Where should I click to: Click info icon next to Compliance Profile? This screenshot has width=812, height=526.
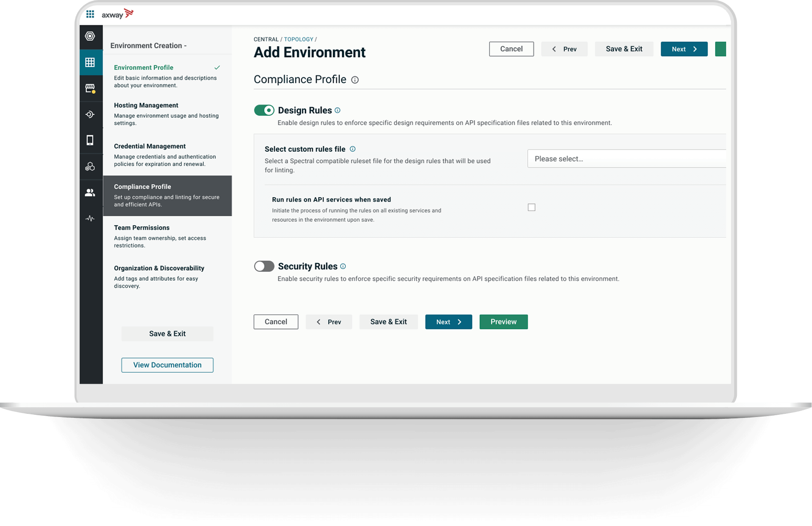point(355,80)
